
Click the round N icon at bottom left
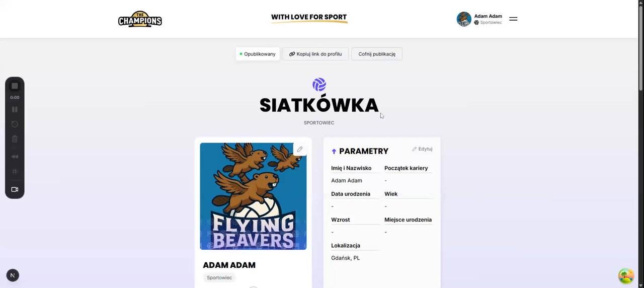[x=13, y=275]
